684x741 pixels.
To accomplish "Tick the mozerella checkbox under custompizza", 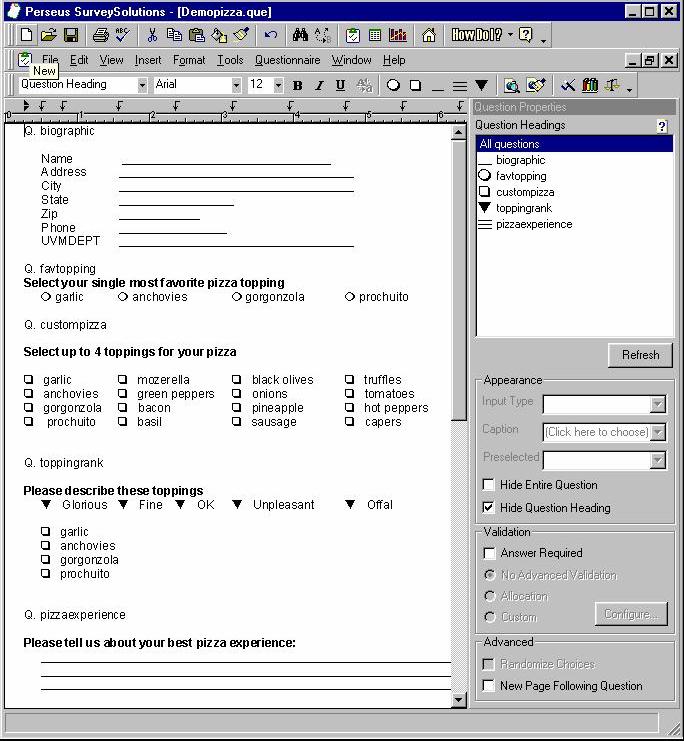I will 122,379.
